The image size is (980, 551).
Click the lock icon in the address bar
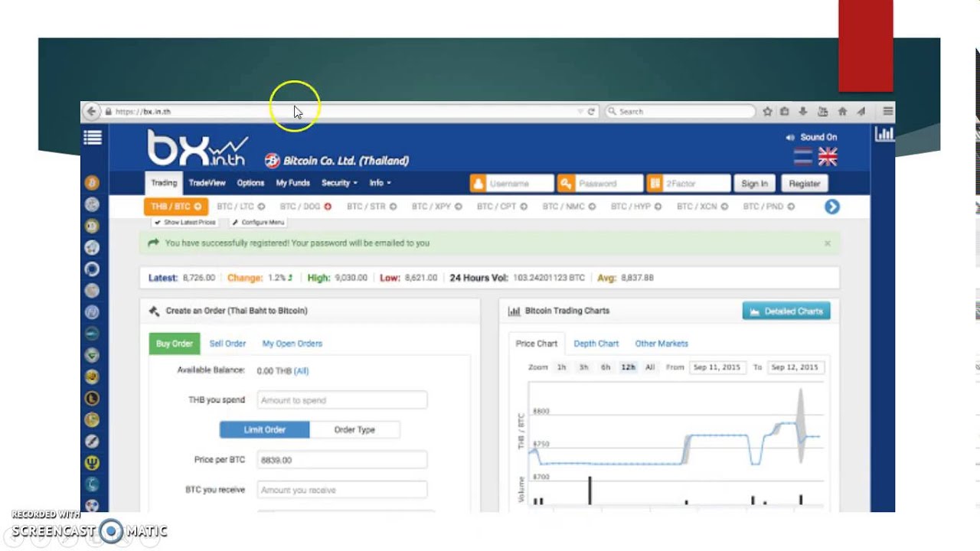pyautogui.click(x=108, y=112)
